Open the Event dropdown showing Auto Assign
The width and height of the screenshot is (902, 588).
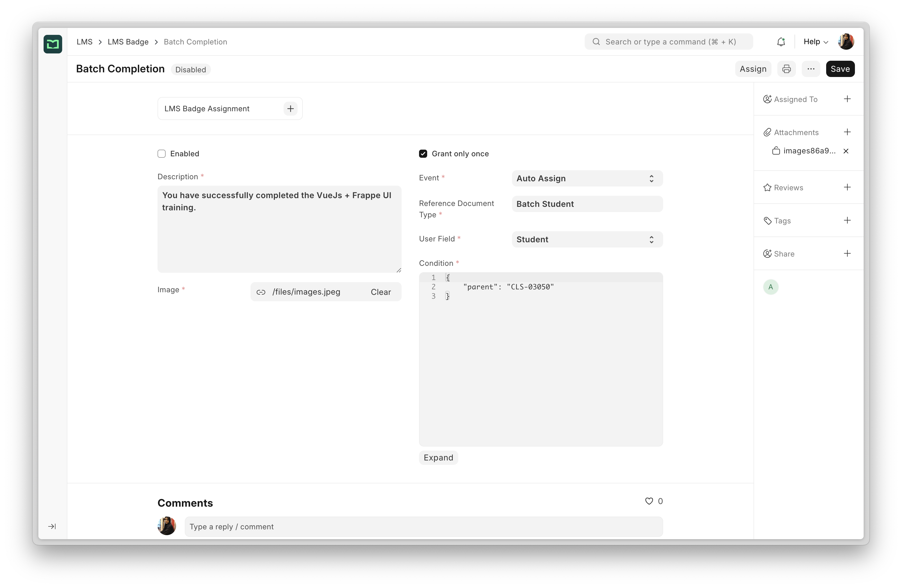pyautogui.click(x=587, y=178)
